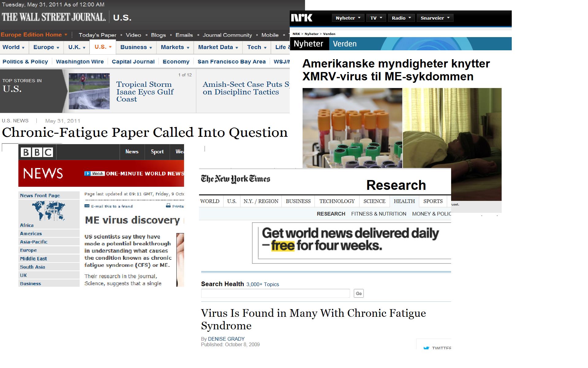Select the HEALTH tab in NYT navigation
This screenshot has width=588, height=368.
click(404, 201)
